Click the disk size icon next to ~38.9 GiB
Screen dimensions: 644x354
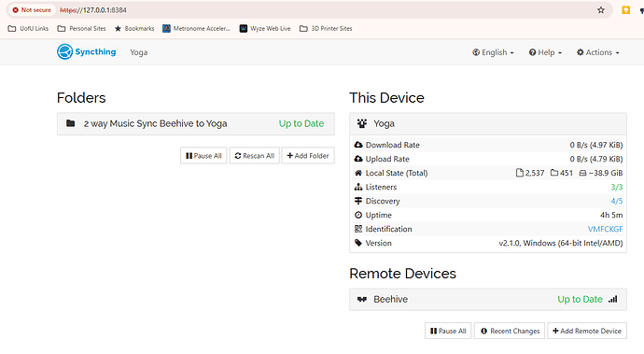(x=582, y=173)
